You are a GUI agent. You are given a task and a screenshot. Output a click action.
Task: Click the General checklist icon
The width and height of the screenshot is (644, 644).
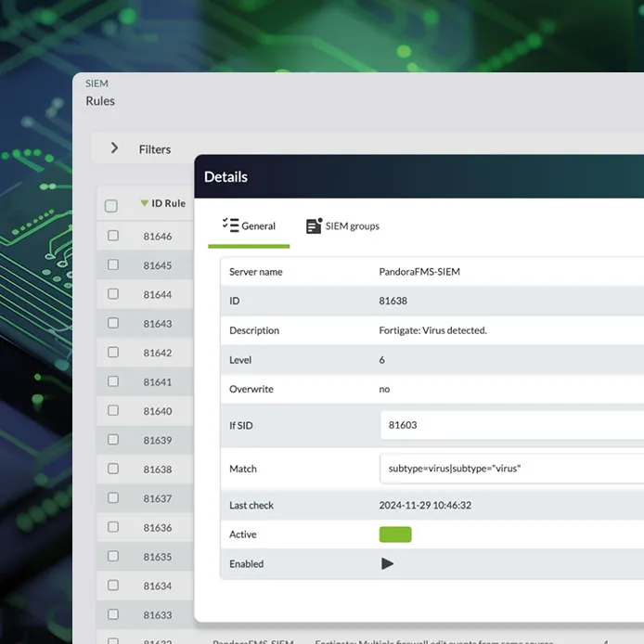click(x=230, y=225)
